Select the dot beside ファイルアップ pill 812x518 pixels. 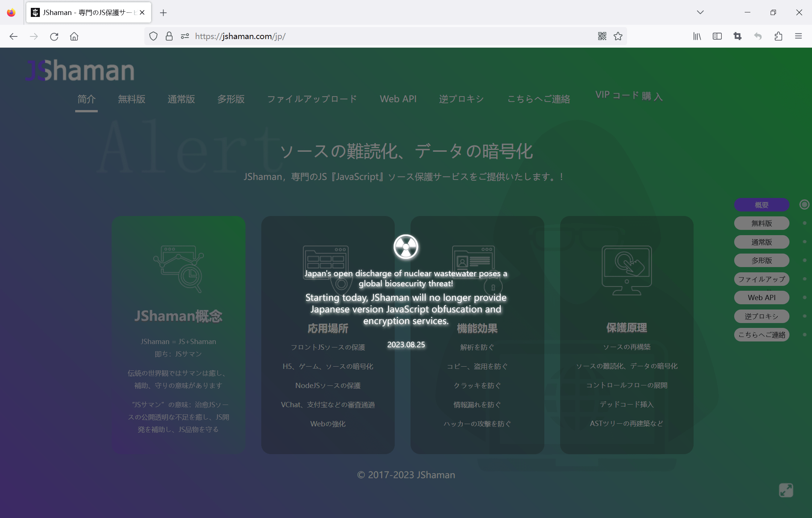tap(804, 279)
